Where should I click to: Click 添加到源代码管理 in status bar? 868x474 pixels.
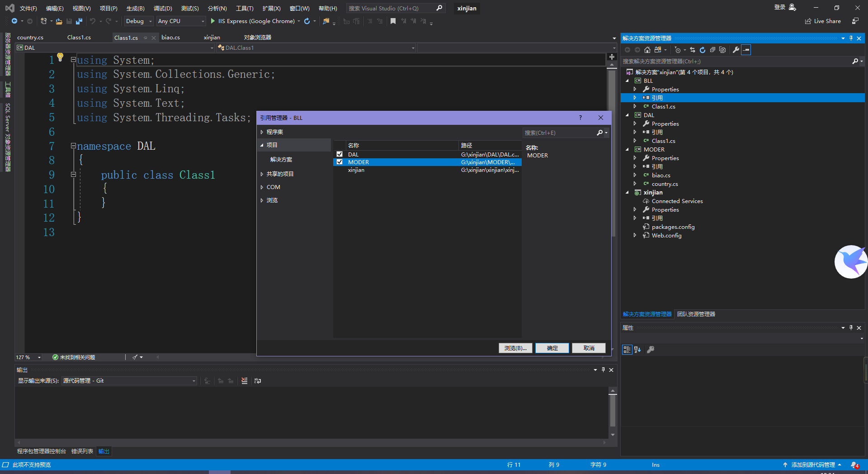pyautogui.click(x=813, y=465)
